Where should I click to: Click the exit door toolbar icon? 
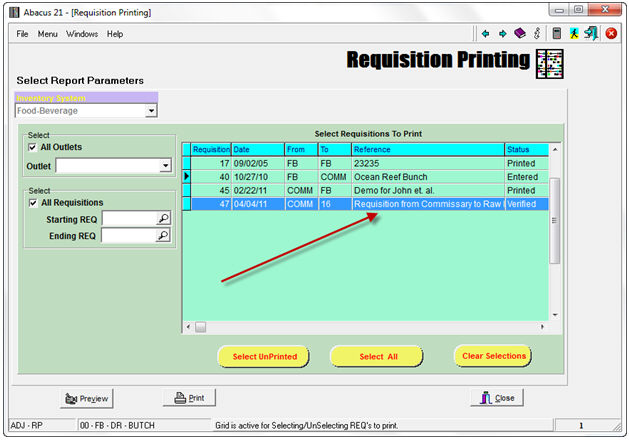[591, 33]
